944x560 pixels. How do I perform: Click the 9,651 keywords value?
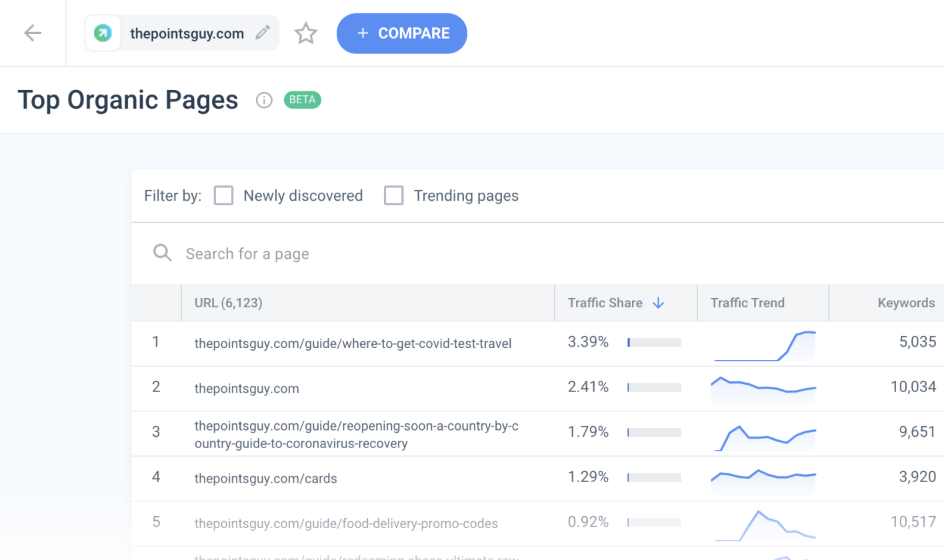click(x=917, y=432)
